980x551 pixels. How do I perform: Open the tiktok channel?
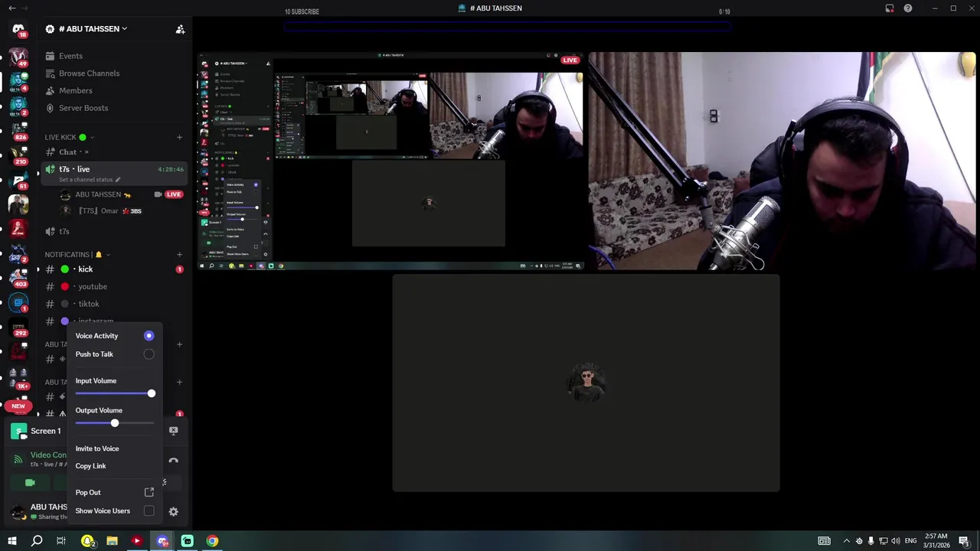(113, 304)
